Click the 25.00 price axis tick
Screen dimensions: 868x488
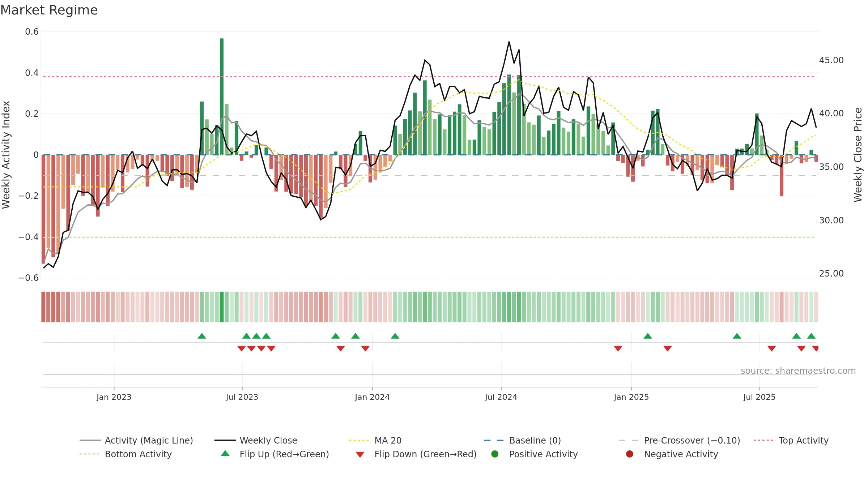[831, 273]
